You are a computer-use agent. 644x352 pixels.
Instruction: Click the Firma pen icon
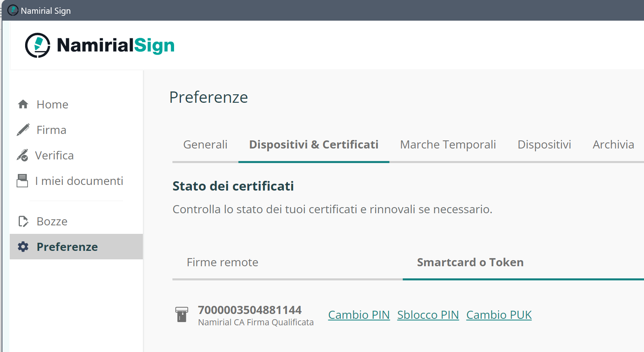coord(23,130)
